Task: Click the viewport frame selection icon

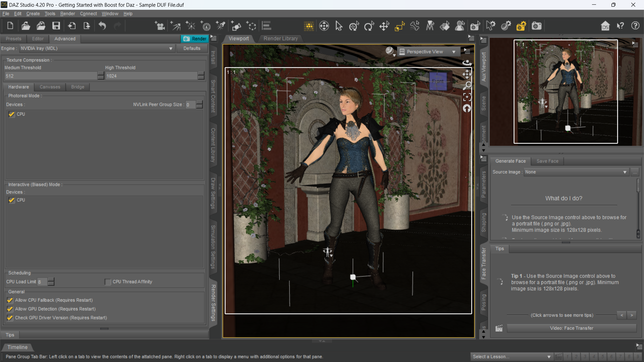Action: click(467, 97)
